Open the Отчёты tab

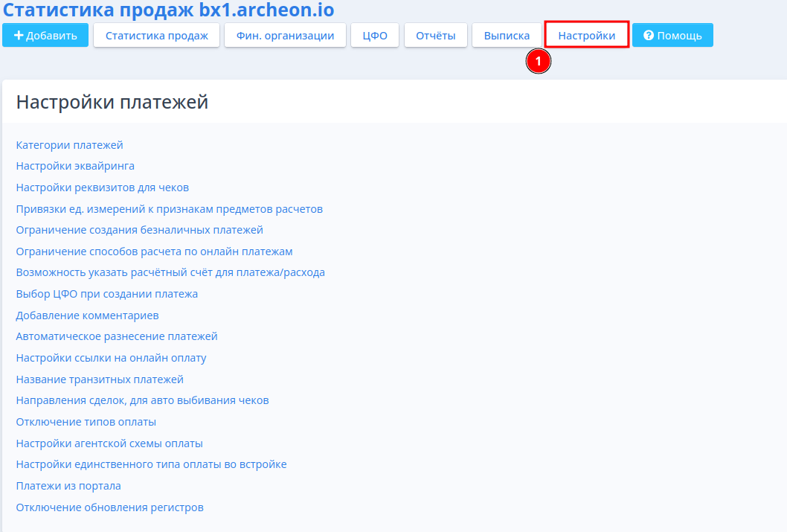435,35
